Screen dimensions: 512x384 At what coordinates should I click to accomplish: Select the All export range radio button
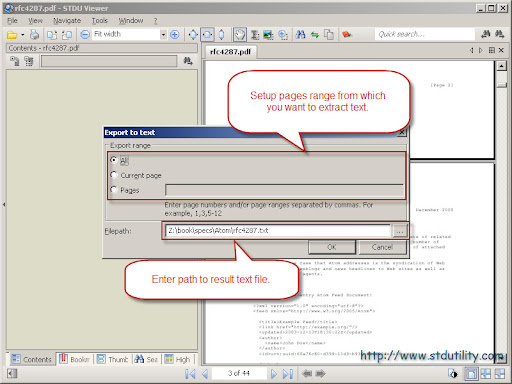(114, 160)
